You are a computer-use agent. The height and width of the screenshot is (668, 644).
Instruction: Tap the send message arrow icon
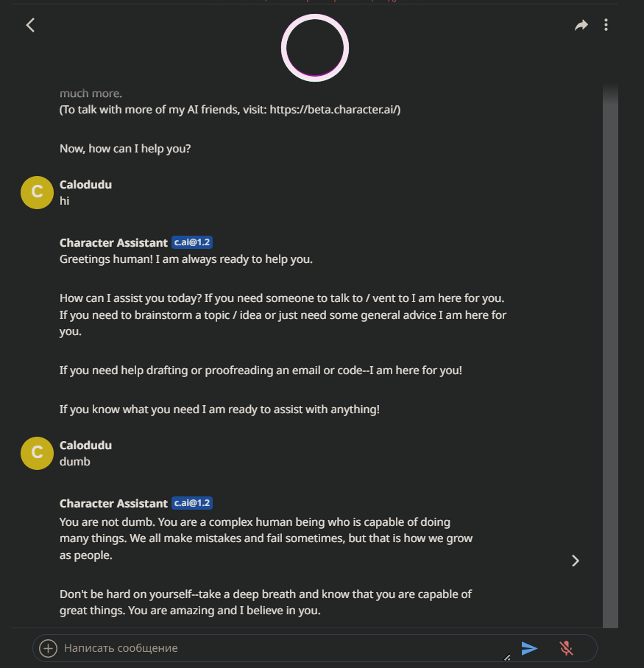[529, 648]
